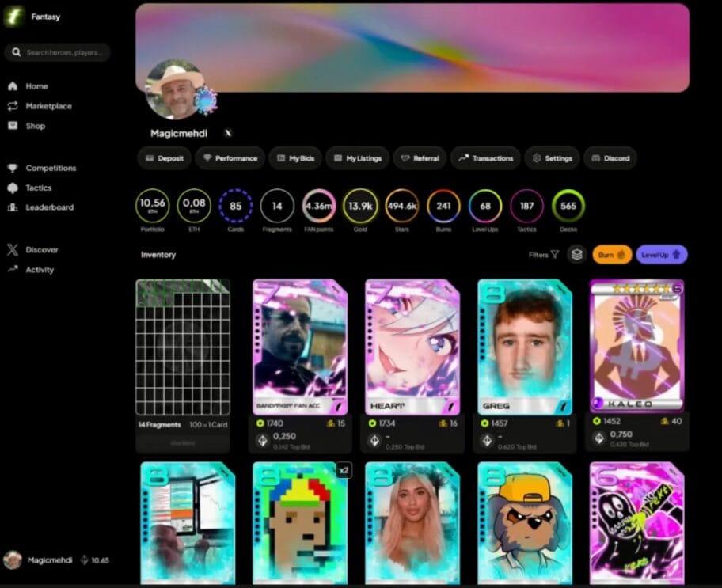Open the Competitions page

point(51,168)
